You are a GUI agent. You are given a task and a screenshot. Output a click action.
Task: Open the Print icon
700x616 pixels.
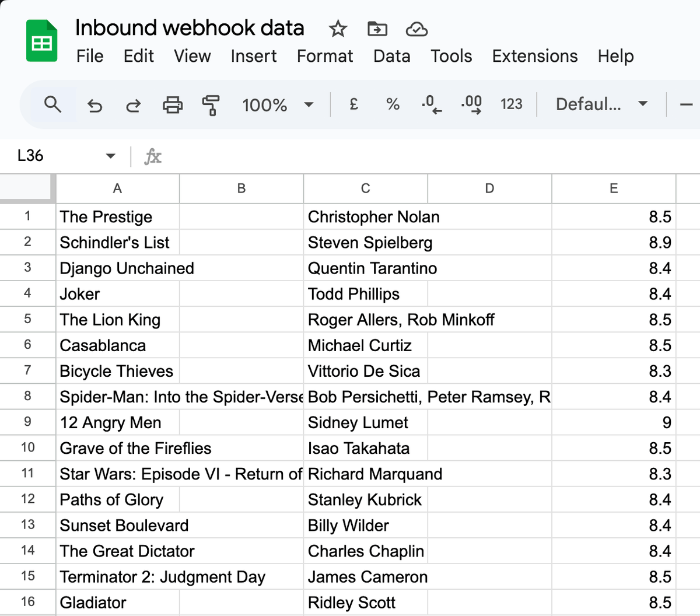[x=172, y=105]
